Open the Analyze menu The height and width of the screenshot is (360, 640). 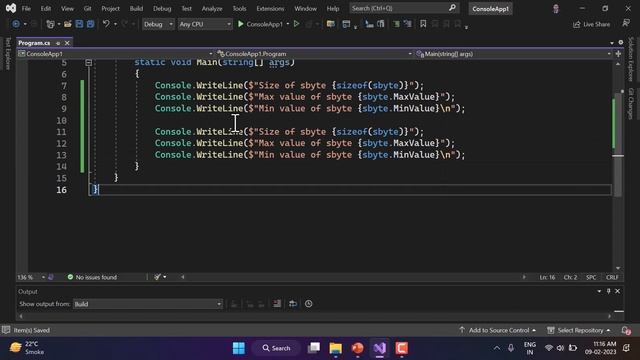(x=212, y=8)
